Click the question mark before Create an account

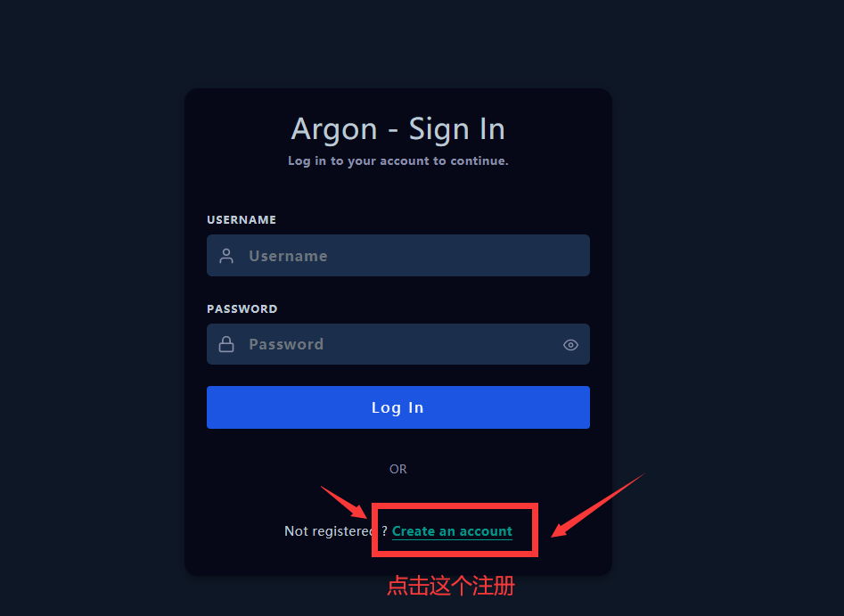(x=384, y=531)
